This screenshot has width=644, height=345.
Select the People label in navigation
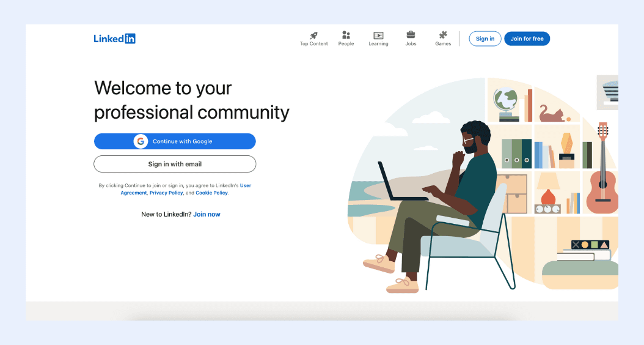346,43
